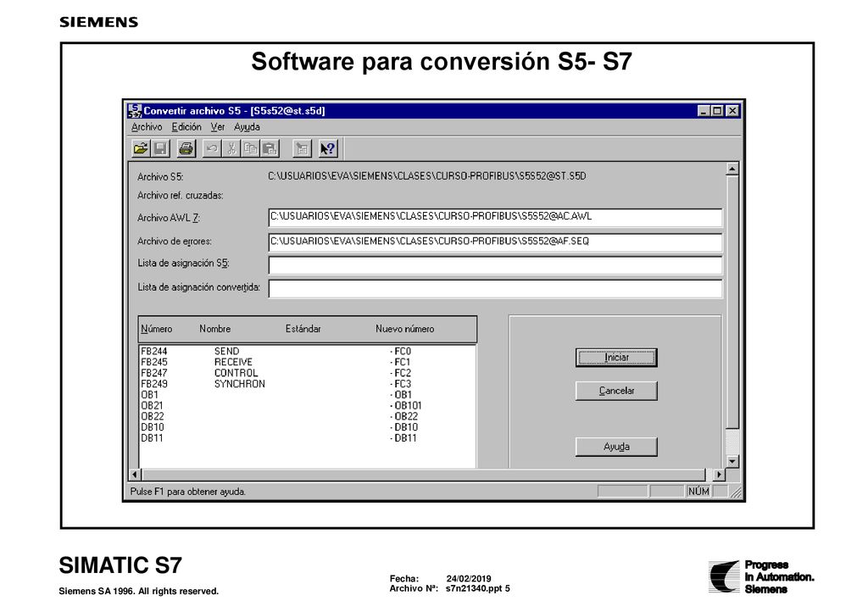868x601 pixels.
Task: Click new number FC0
Action: click(x=401, y=352)
